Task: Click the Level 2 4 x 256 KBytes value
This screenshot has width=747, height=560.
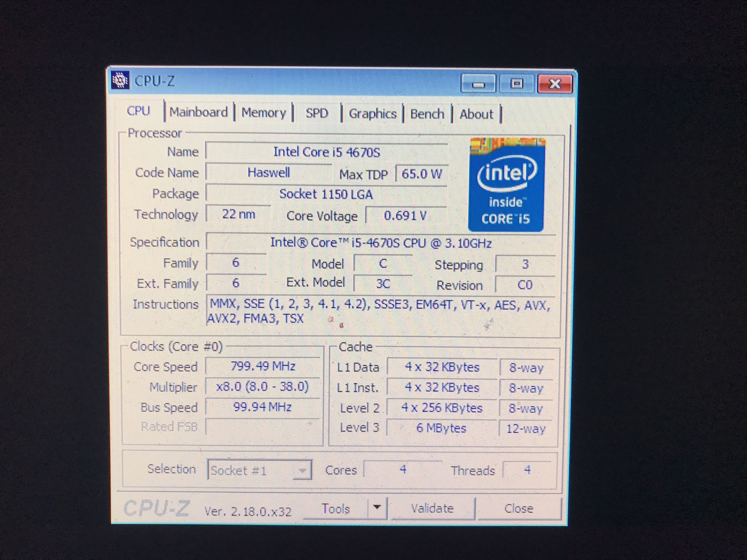Action: pos(442,408)
